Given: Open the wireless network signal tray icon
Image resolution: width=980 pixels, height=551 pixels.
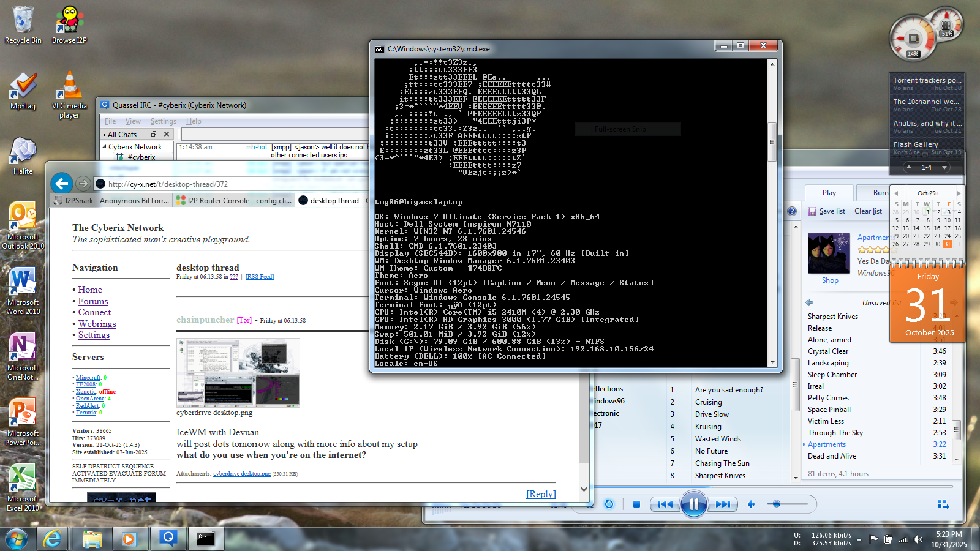Looking at the screenshot, I should pos(903,539).
